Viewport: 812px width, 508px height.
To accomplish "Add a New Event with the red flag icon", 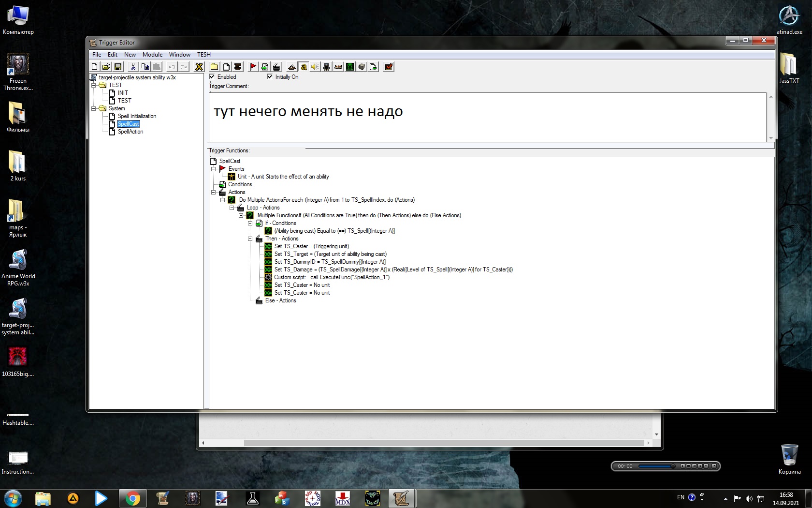I will (253, 67).
